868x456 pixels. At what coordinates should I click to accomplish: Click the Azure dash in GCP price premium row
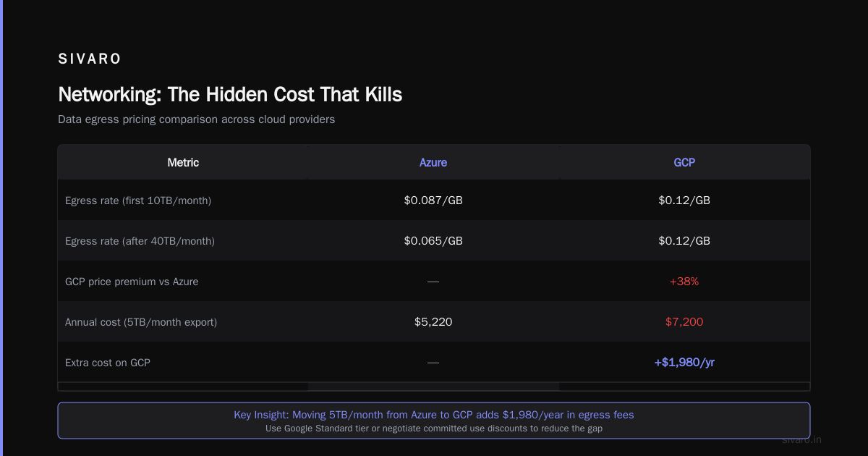pyautogui.click(x=433, y=282)
